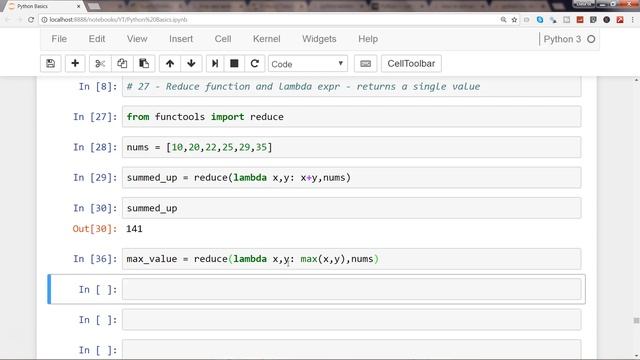Screen dimensions: 640x360
Task: Click the Python 3 kernel name label
Action: 562,39
